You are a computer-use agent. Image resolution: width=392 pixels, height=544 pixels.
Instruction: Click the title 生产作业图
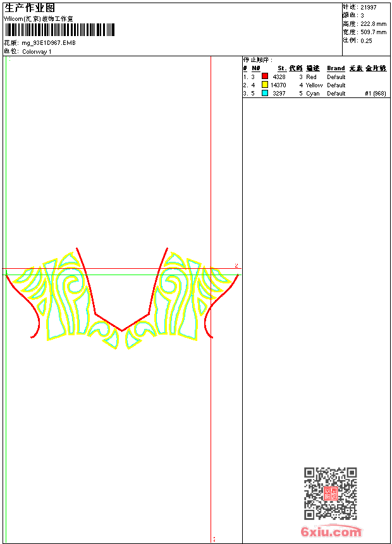coord(30,8)
